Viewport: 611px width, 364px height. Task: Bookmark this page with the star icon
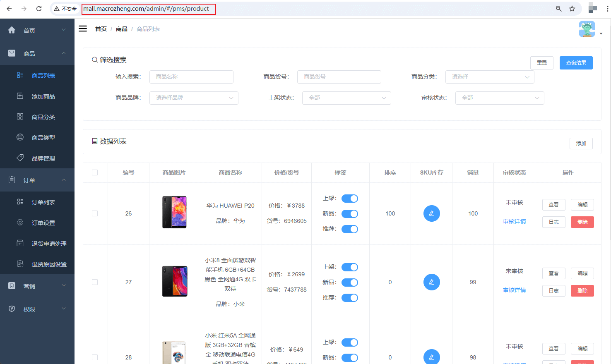tap(572, 9)
